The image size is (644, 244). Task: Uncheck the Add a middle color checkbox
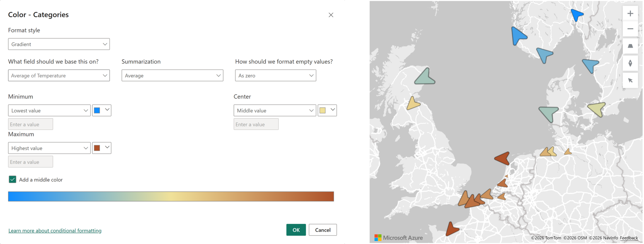[12, 180]
